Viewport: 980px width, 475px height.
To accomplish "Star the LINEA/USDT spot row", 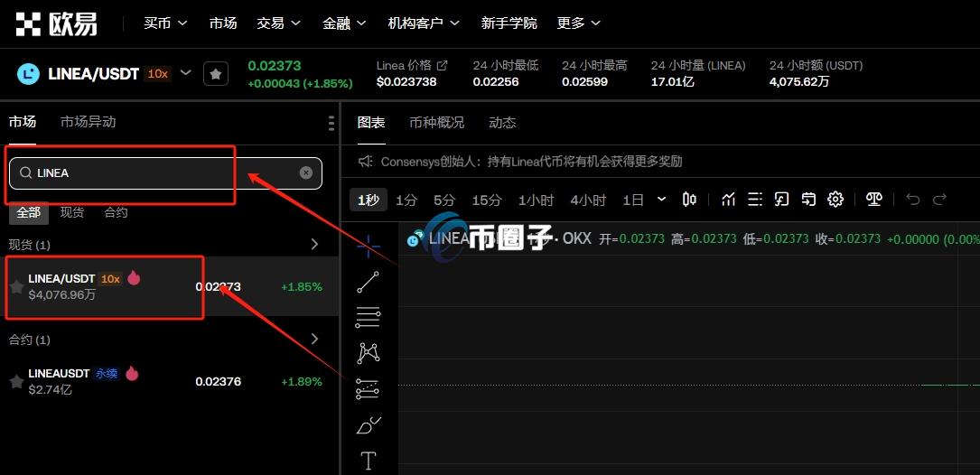I will click(x=17, y=287).
